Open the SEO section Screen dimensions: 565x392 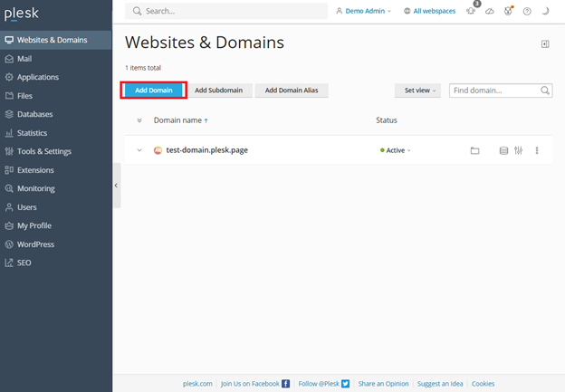point(56,263)
